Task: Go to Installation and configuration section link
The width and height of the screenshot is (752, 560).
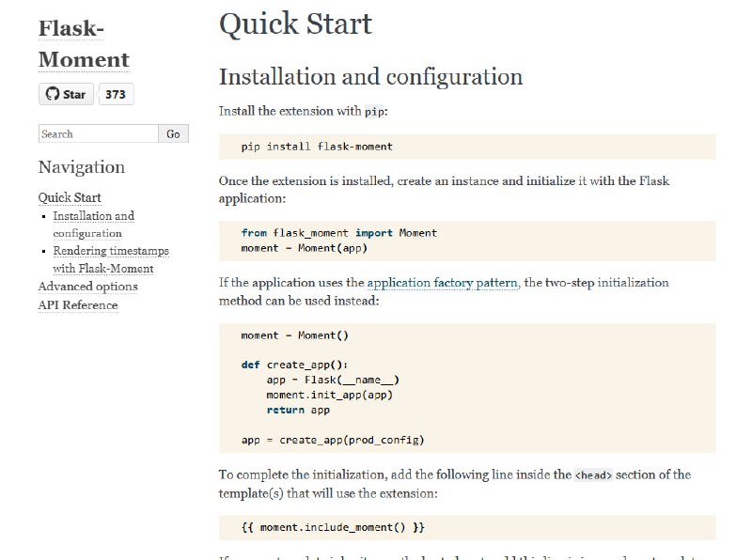Action: [x=93, y=225]
